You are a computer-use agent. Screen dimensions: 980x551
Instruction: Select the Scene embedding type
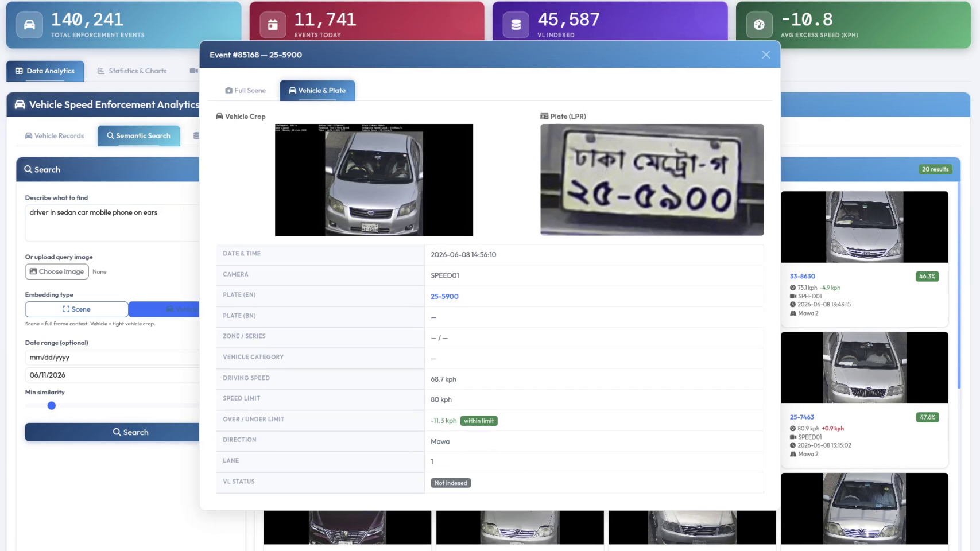coord(76,309)
